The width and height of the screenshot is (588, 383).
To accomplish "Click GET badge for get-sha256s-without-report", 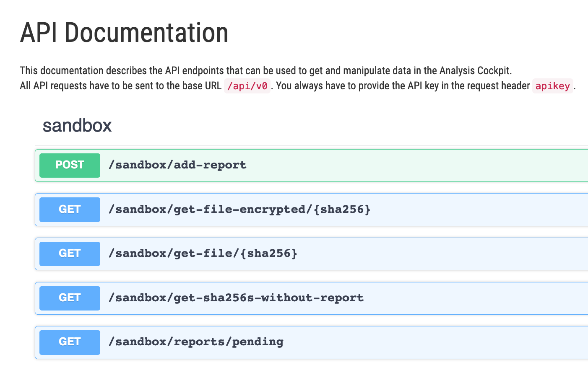I will (x=70, y=298).
